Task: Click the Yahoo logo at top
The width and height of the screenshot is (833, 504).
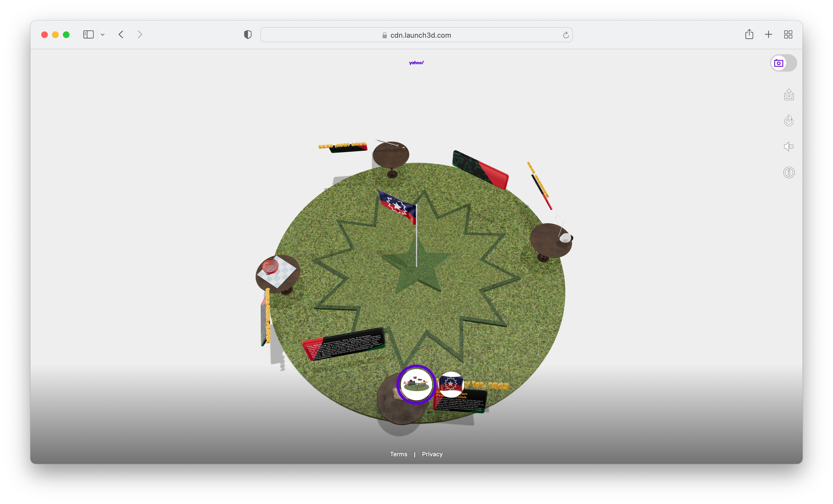Action: tap(416, 63)
